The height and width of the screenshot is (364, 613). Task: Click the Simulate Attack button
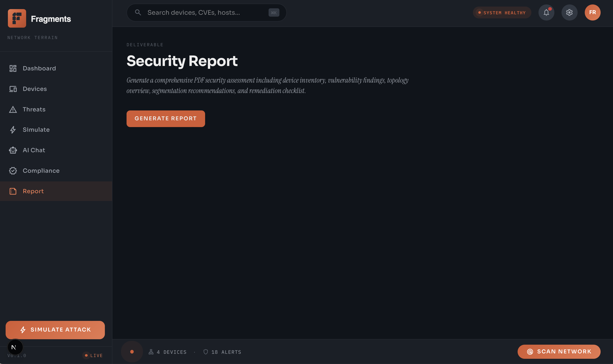click(x=55, y=330)
